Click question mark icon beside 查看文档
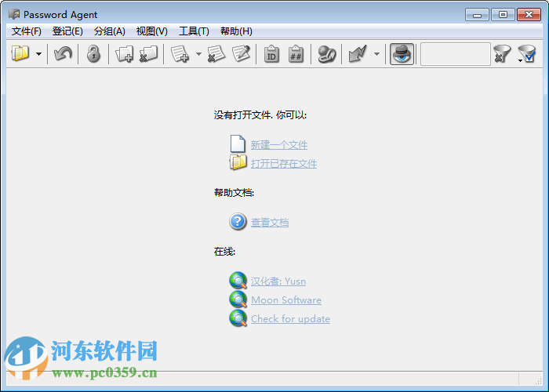This screenshot has width=549, height=392. tap(238, 222)
